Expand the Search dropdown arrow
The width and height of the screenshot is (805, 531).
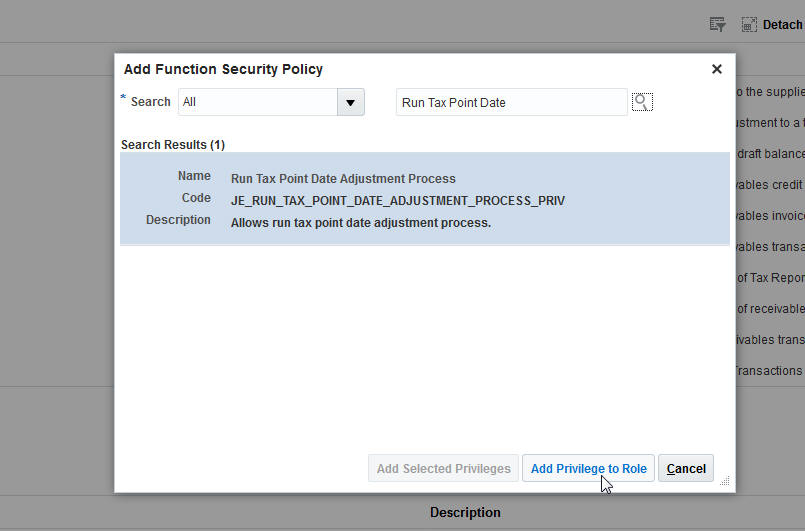(x=350, y=102)
